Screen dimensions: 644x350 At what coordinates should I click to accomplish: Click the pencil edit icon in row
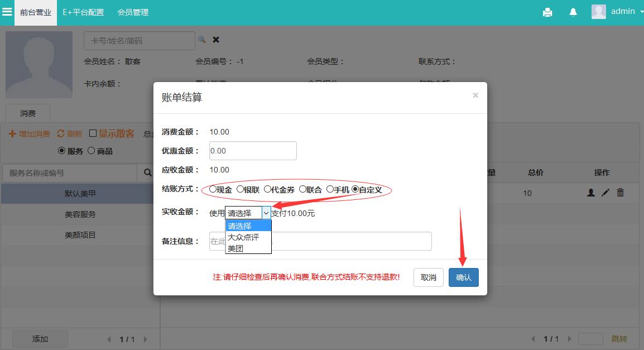[605, 193]
